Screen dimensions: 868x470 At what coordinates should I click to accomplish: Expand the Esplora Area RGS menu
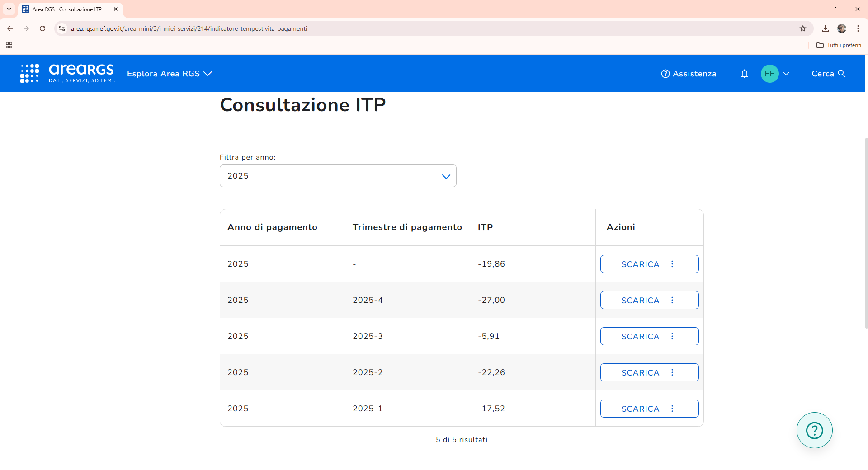[169, 74]
